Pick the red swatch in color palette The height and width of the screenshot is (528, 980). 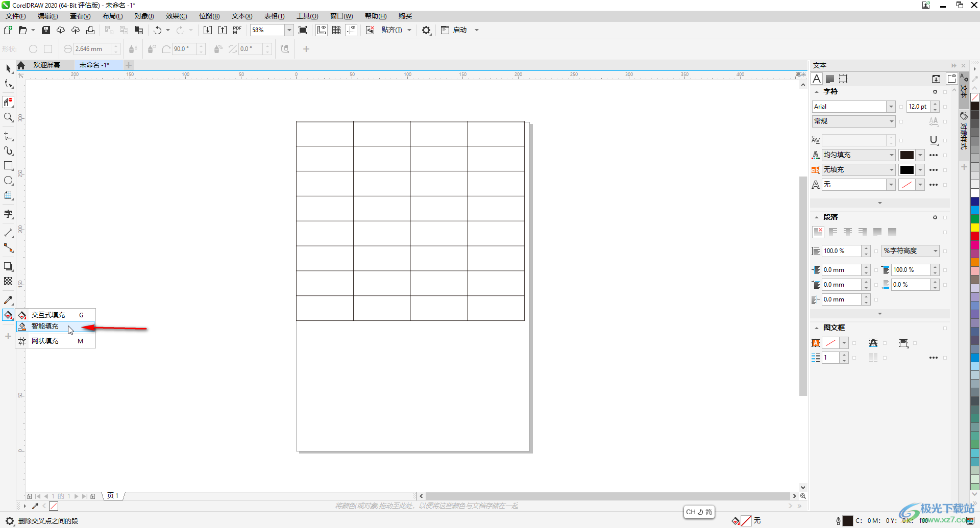[x=974, y=236]
